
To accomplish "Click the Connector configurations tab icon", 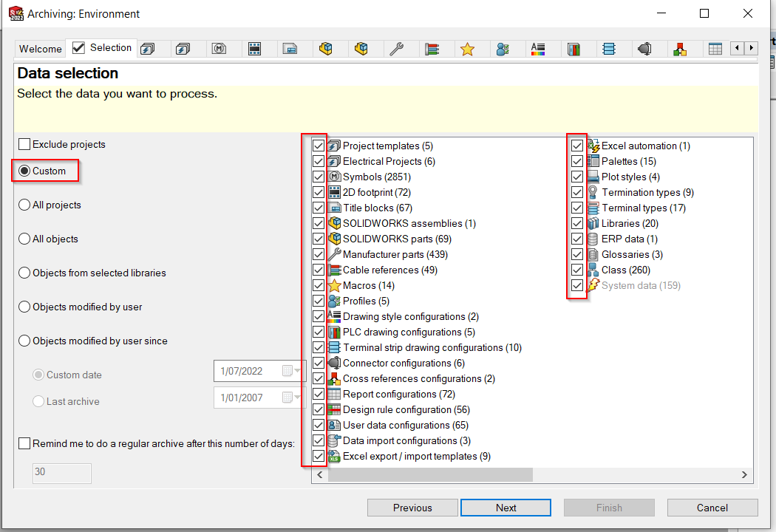I will point(644,49).
